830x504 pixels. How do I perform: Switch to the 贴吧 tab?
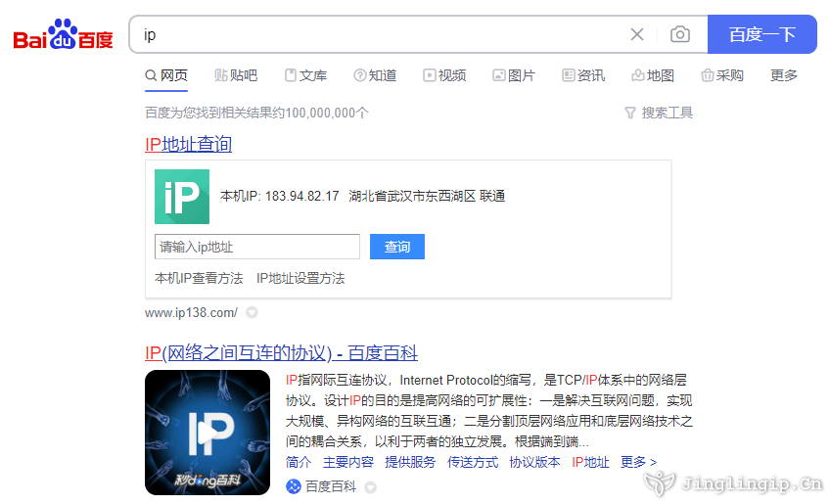pos(236,75)
